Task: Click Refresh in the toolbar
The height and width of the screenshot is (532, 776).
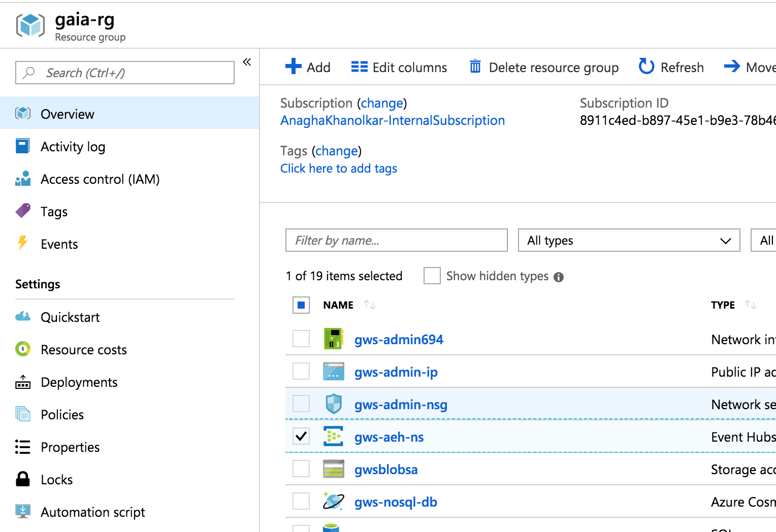Action: click(x=682, y=68)
